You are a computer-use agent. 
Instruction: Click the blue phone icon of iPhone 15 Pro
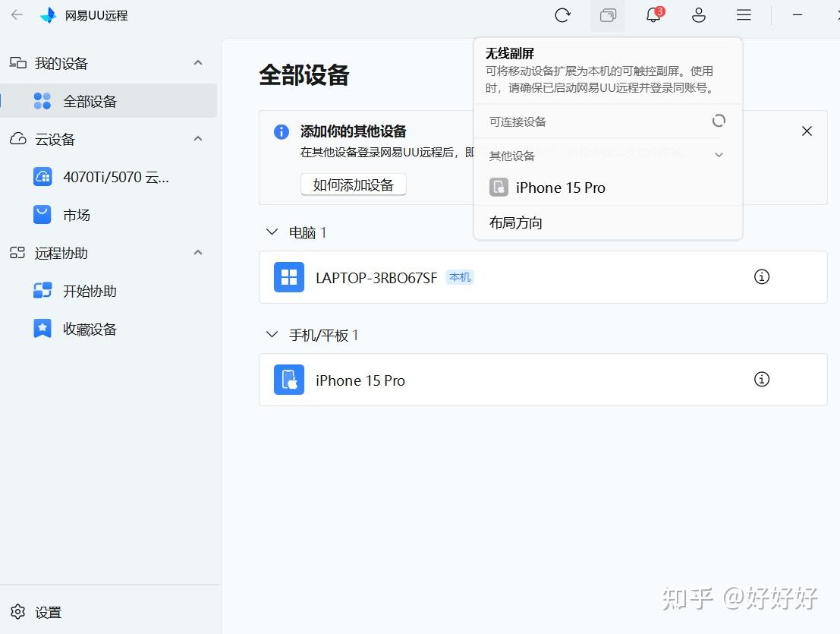[289, 380]
